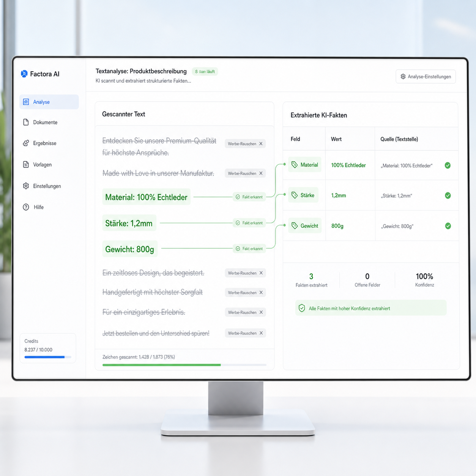Remove Werbe-Rauschen tag on Ein zeitloses Design line
The height and width of the screenshot is (476, 476).
point(261,273)
